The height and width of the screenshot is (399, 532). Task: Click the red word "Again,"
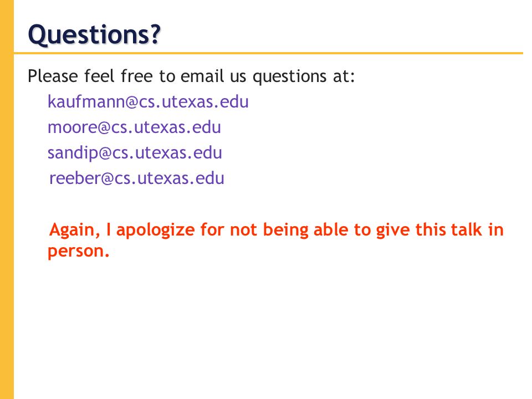click(75, 230)
